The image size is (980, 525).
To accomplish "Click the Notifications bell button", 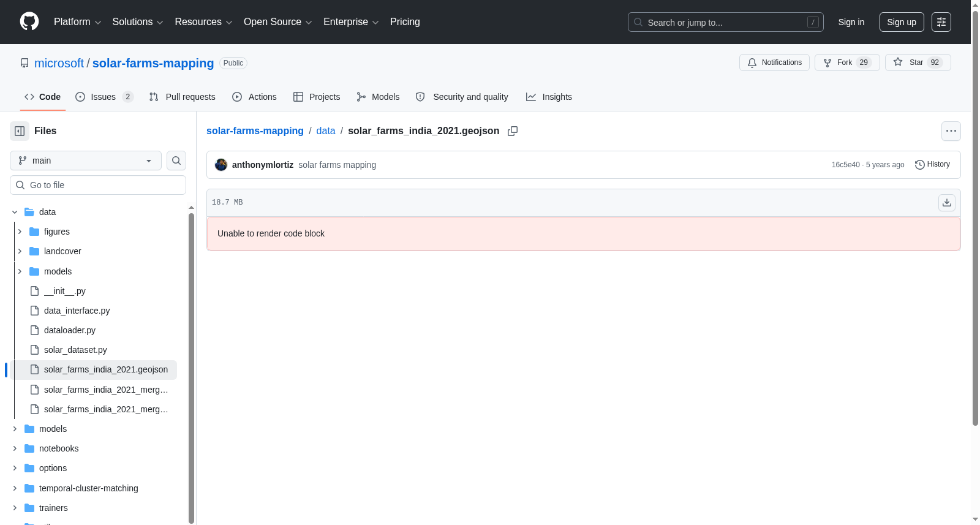I will [774, 62].
